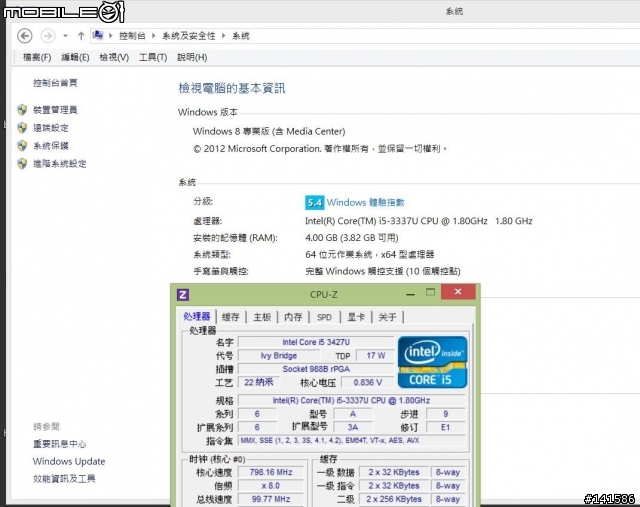Expand the chevron after 系統及安全性 breadcrumb
Screen dimensions: 640x507
[224, 36]
